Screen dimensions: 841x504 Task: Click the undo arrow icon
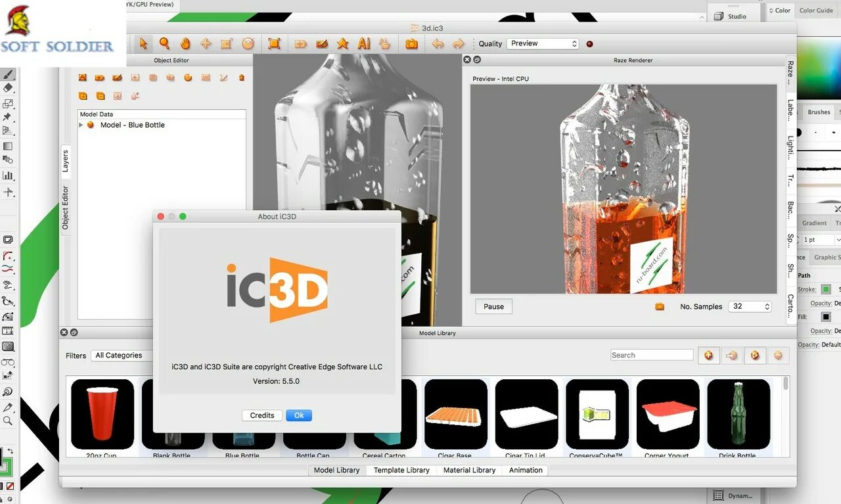[438, 44]
